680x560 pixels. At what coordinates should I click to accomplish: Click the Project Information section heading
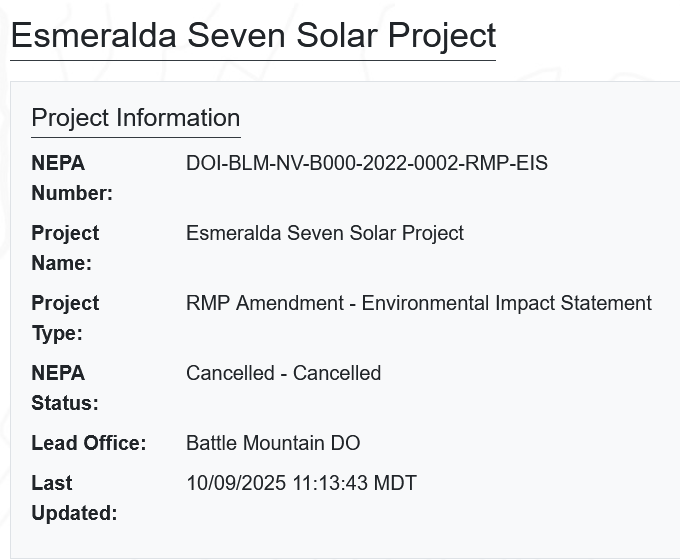pos(135,118)
